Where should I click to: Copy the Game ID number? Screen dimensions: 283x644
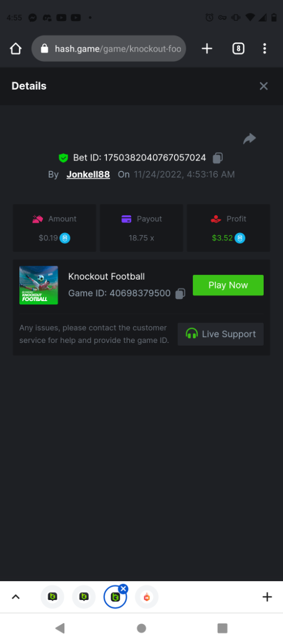pos(181,294)
